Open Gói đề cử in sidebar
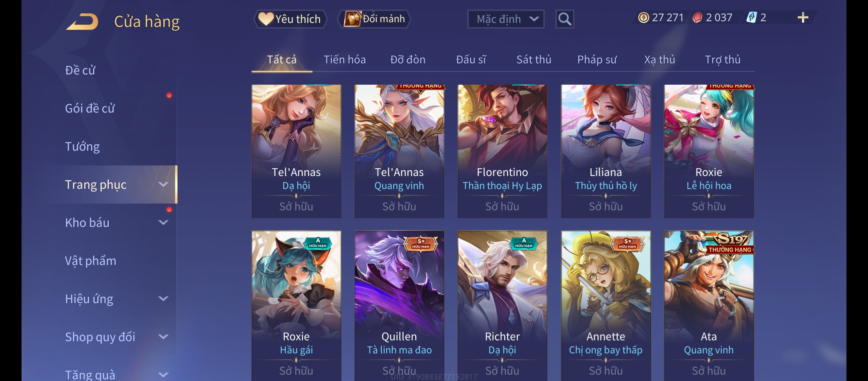The image size is (868, 381). pyautogui.click(x=90, y=108)
